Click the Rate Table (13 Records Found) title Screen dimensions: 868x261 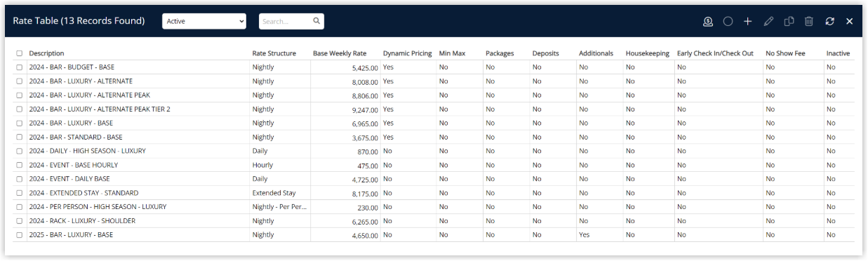pyautogui.click(x=79, y=21)
